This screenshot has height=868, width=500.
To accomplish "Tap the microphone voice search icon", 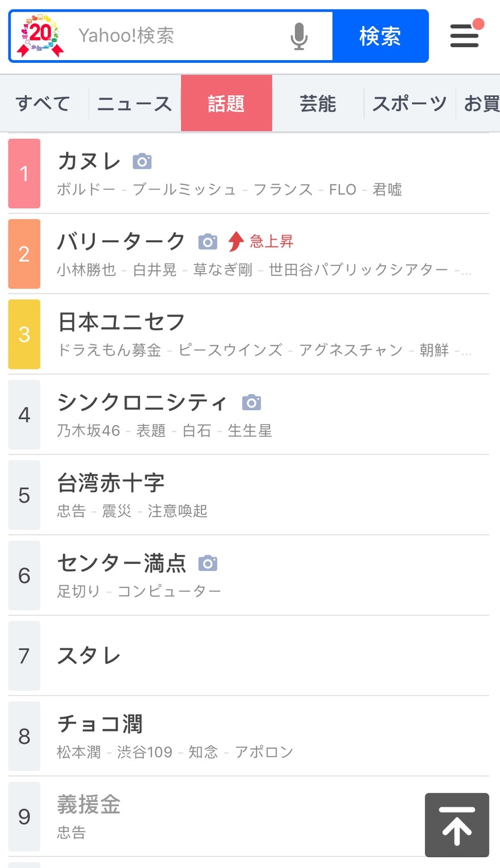I will point(299,36).
